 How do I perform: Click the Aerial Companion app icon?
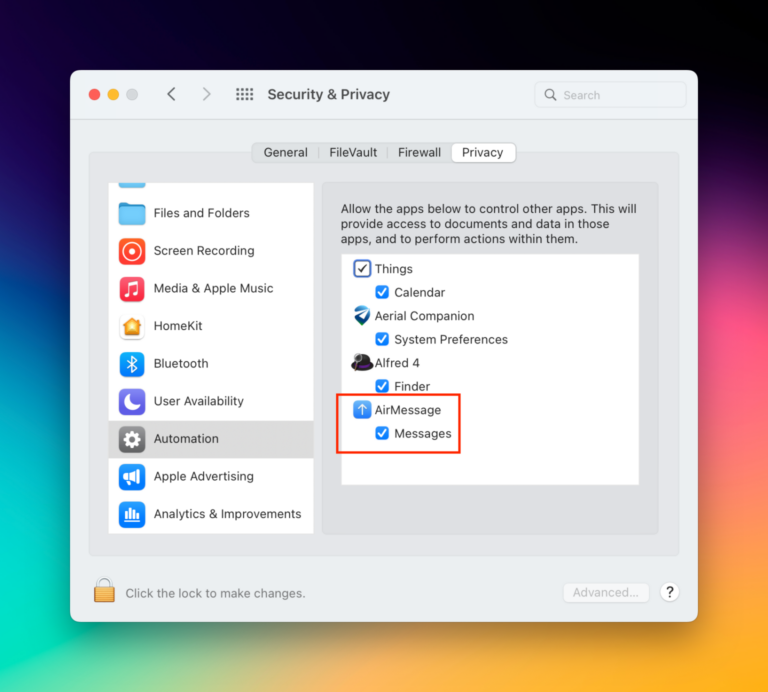(x=362, y=316)
